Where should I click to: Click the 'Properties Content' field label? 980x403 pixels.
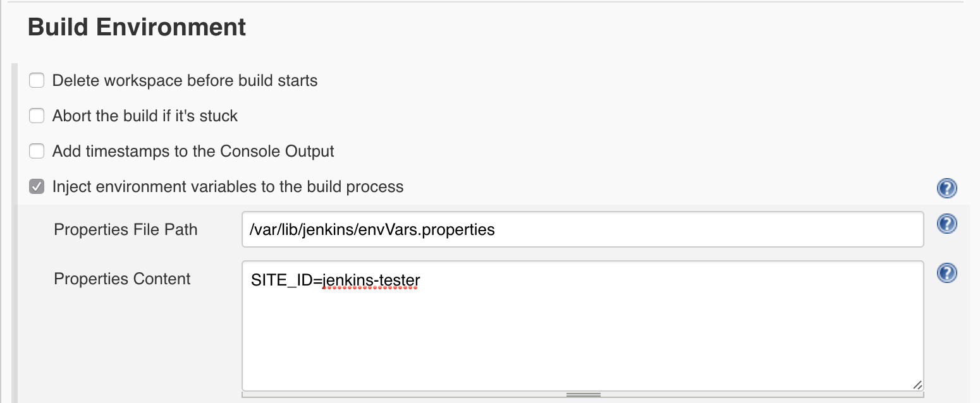point(122,279)
